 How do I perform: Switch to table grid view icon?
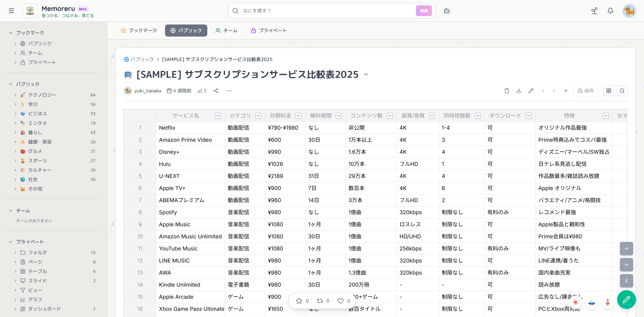(x=608, y=91)
